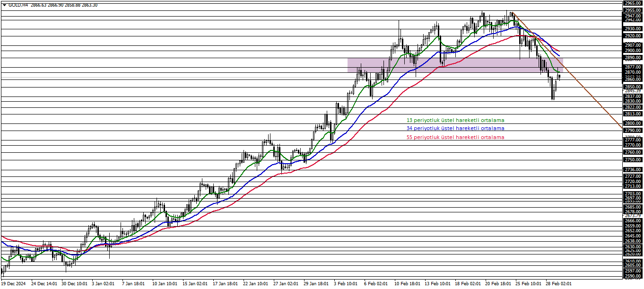This screenshot has width=644, height=289.
Task: Click the '29 Jan 18:01' time axis label
Action: pos(316,284)
